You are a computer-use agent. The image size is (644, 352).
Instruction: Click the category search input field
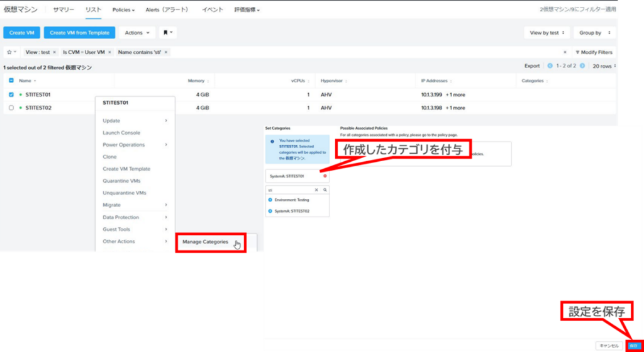(x=289, y=190)
